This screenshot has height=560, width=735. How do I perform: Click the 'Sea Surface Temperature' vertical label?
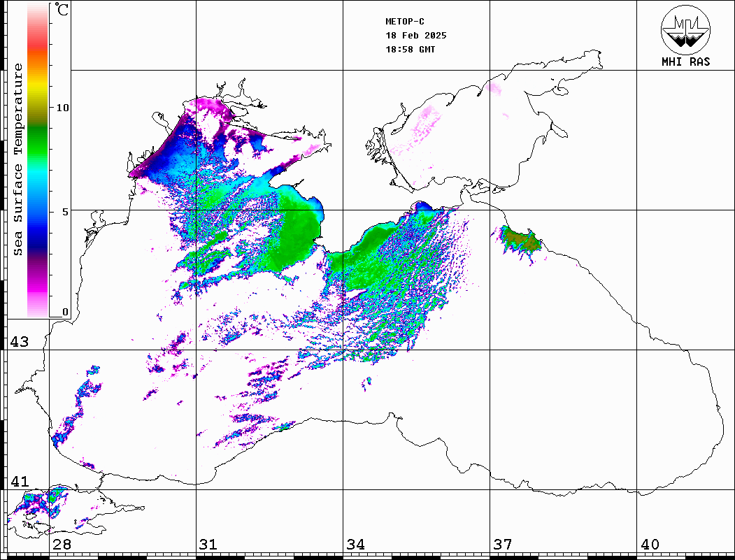(x=17, y=159)
